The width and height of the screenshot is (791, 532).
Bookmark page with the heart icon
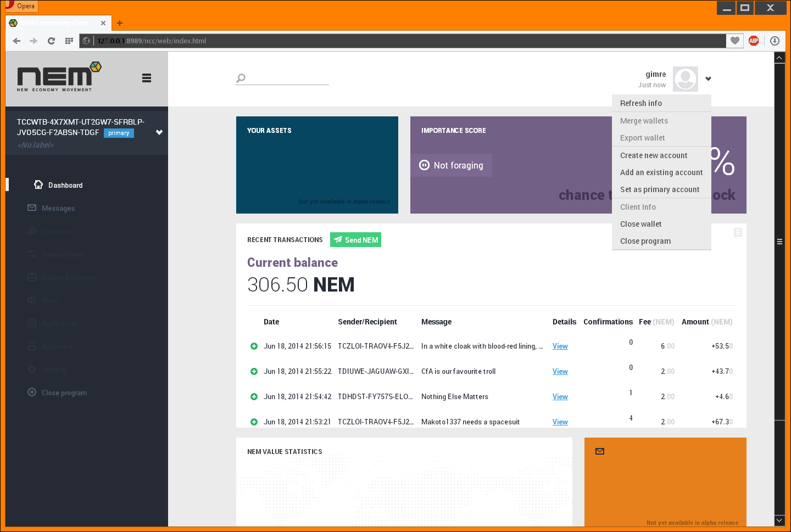click(x=735, y=41)
